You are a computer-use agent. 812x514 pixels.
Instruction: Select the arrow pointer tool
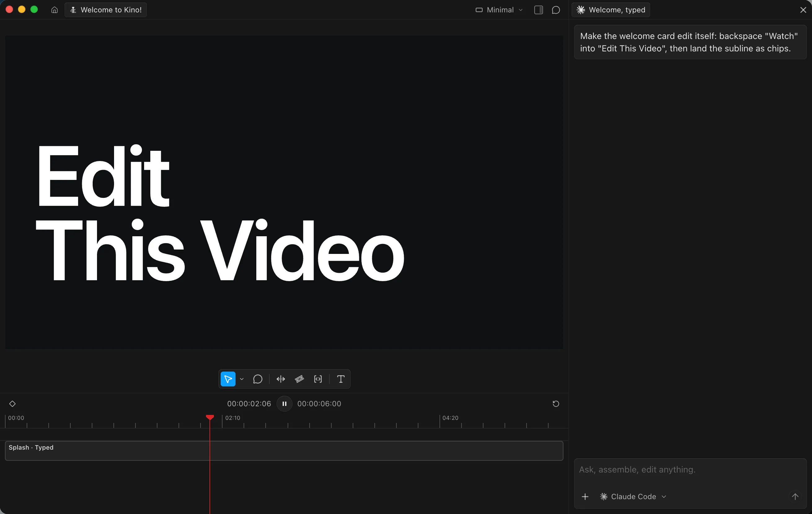click(x=228, y=379)
